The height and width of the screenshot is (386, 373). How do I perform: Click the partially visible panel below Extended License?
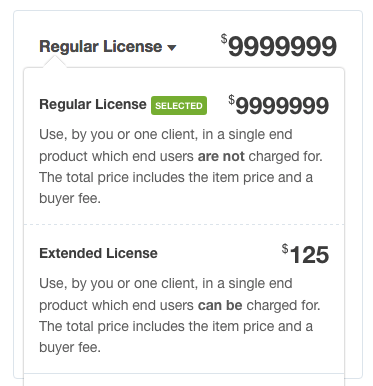click(x=184, y=380)
